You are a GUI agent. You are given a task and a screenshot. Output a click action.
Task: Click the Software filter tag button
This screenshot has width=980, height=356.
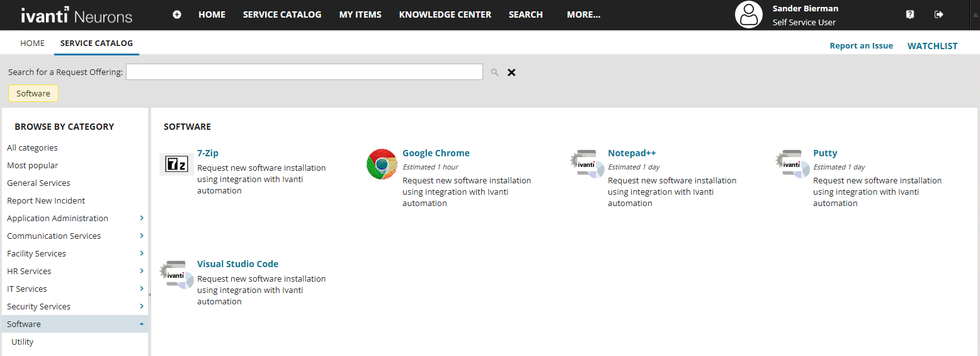point(33,93)
